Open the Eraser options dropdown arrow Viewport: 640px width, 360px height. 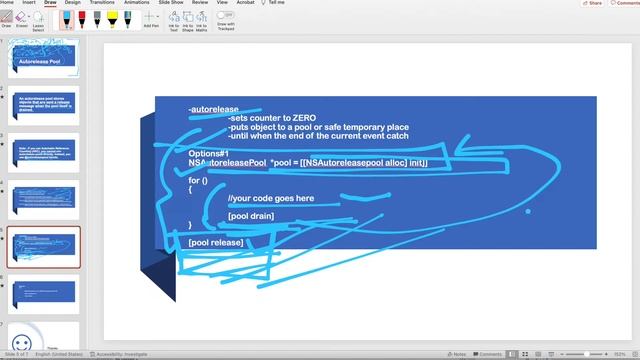pyautogui.click(x=29, y=17)
